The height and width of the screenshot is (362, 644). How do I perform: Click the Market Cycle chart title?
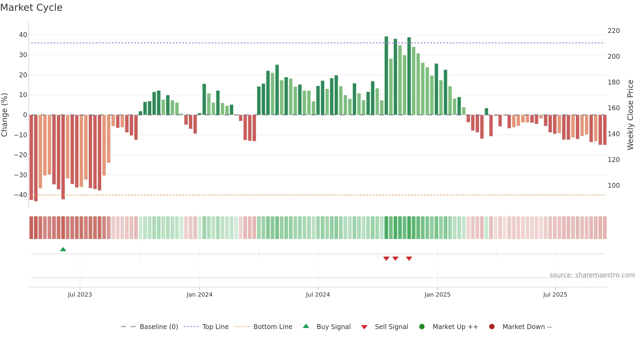click(x=31, y=8)
